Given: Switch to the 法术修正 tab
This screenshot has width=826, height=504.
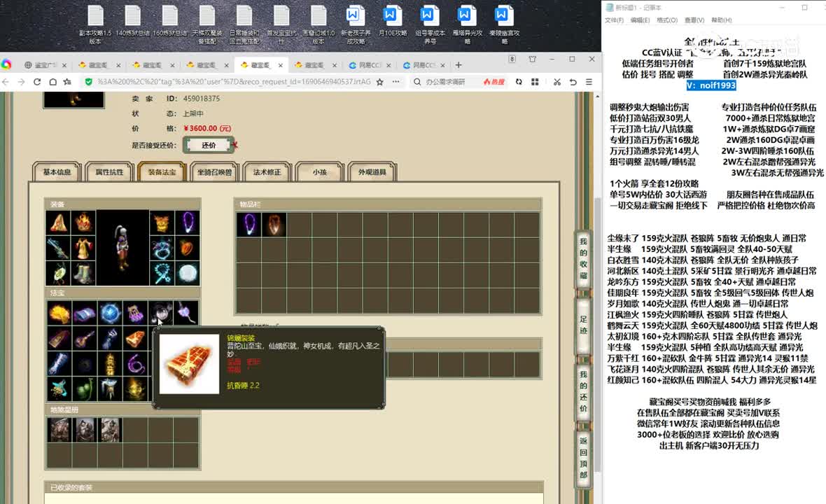Looking at the screenshot, I should (x=267, y=172).
